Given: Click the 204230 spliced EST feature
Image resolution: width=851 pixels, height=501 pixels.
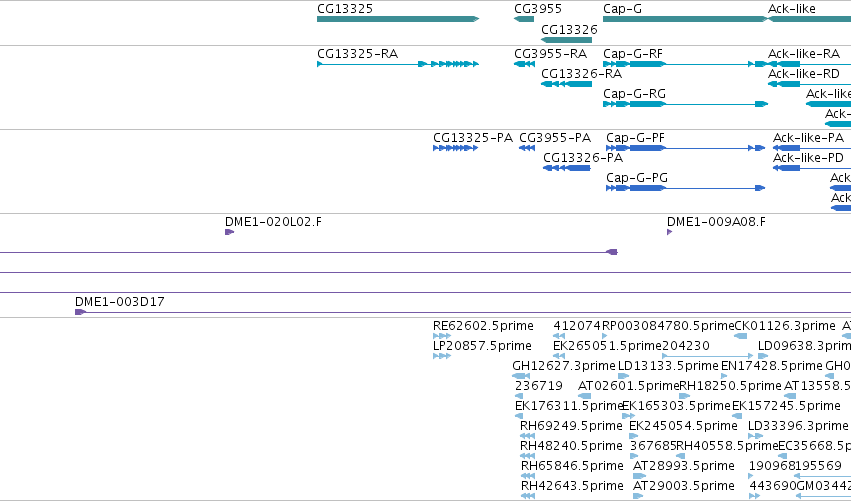Looking at the screenshot, I should 708,356.
